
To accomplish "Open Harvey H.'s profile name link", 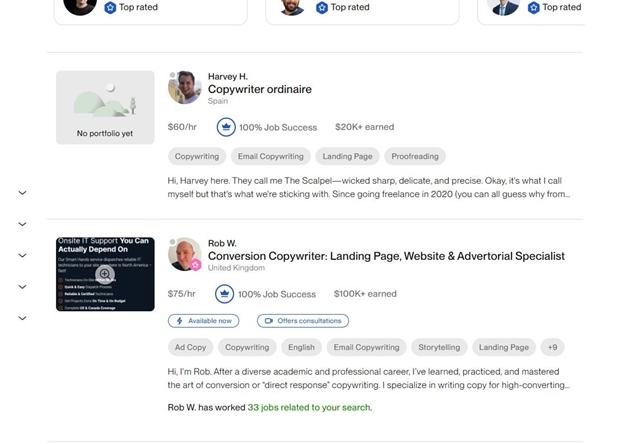I will coord(228,76).
